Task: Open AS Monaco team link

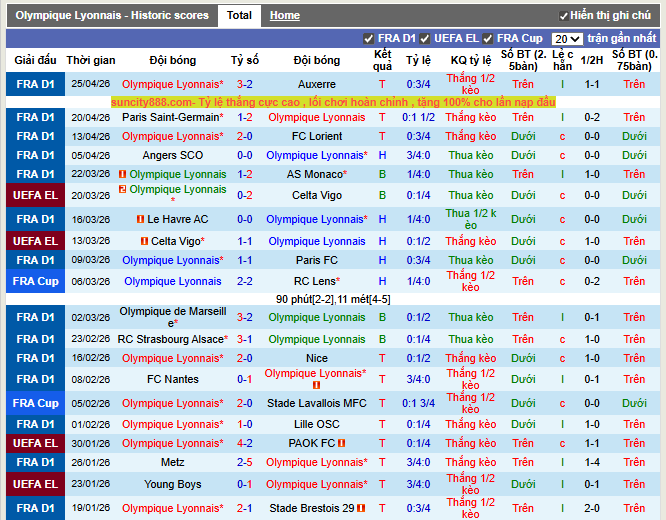Action: tap(316, 174)
